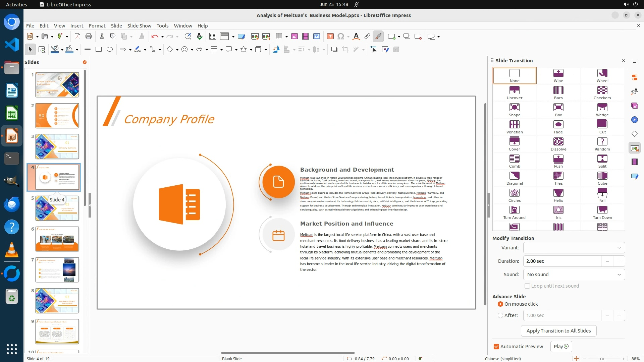Screen dimensions: 644x362
Task: Click the Insert Table toolbar icon
Action: click(278, 37)
